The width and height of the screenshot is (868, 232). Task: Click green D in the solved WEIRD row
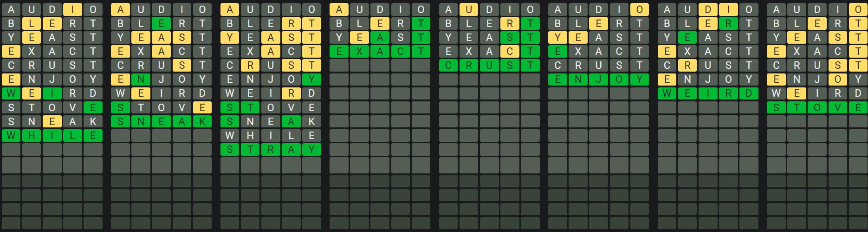749,93
